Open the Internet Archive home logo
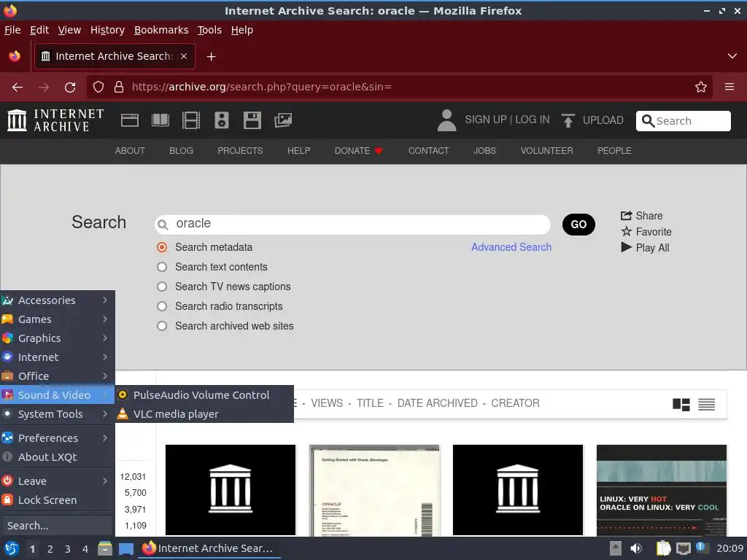This screenshot has height=560, width=747. pos(55,120)
